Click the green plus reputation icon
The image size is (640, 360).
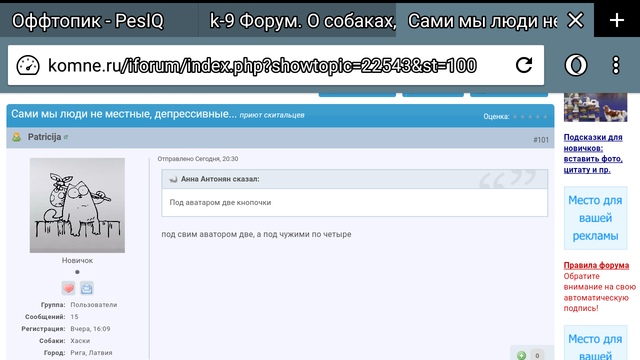(521, 355)
